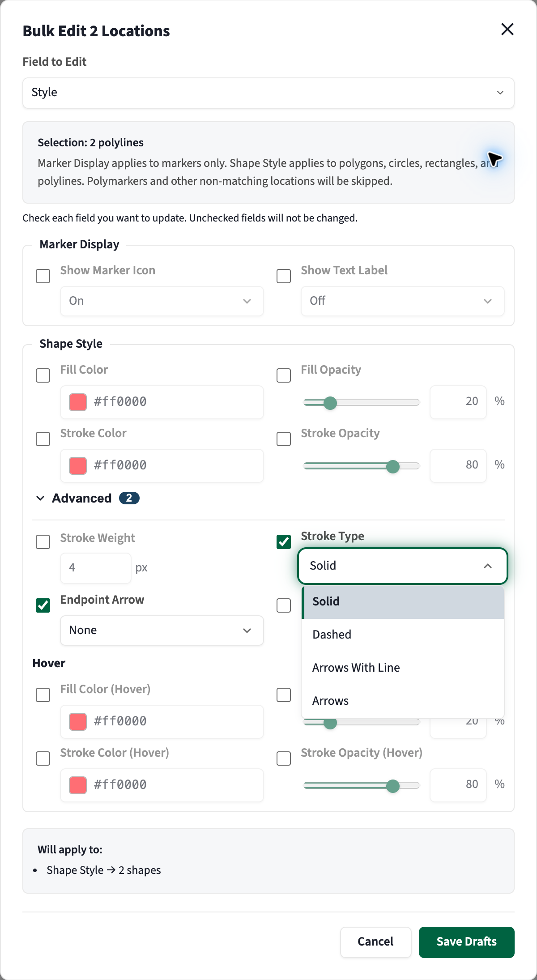
Task: Open the Show Marker Icon On dropdown
Action: [162, 301]
